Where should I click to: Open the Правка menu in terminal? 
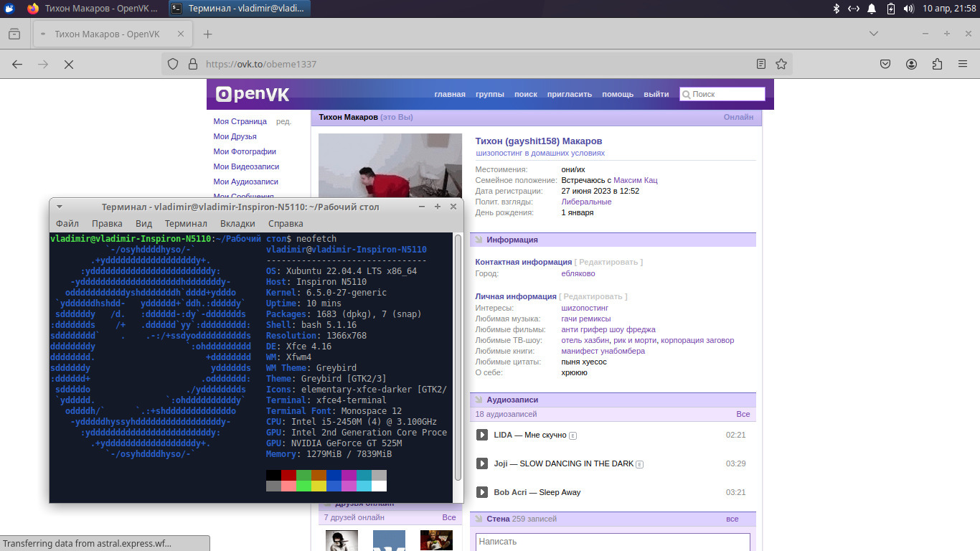107,223
